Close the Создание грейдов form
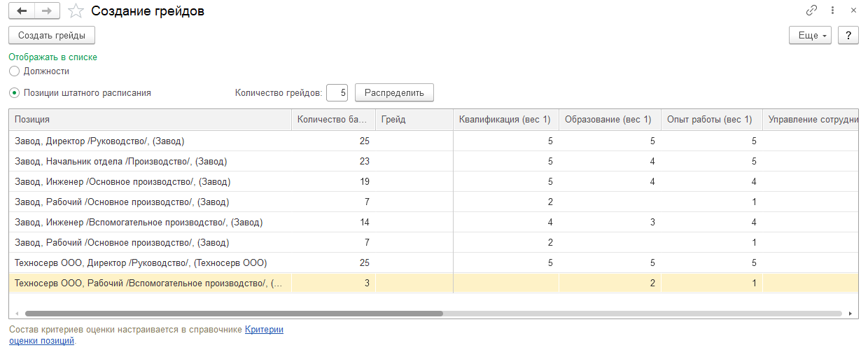Screen dimensions: 868x350 [x=853, y=10]
